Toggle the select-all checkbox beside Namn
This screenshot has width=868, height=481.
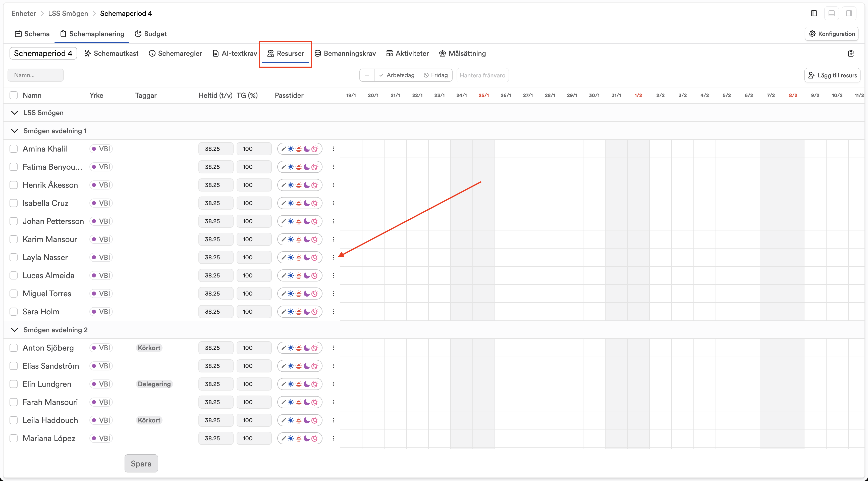[x=14, y=95]
